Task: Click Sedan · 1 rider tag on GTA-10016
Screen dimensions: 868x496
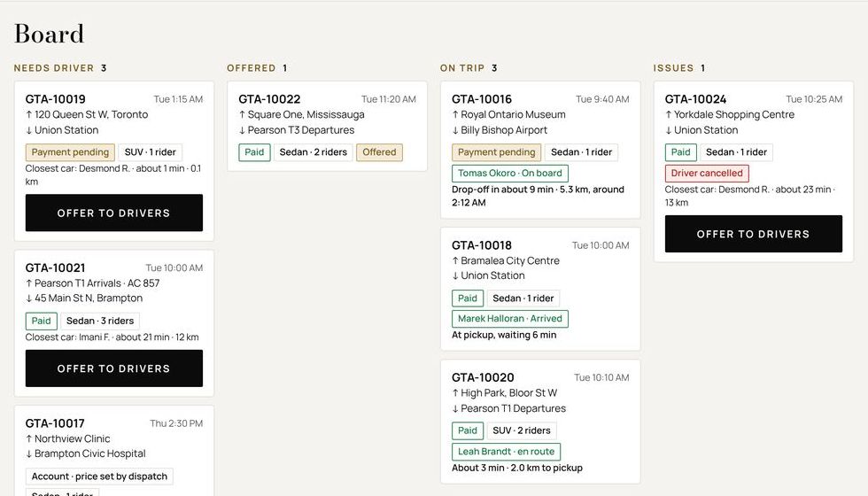Action: click(581, 152)
